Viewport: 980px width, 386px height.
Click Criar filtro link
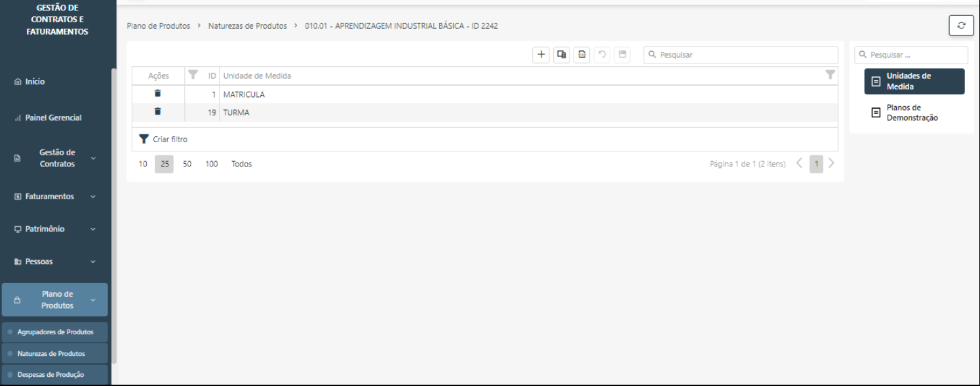tap(170, 140)
